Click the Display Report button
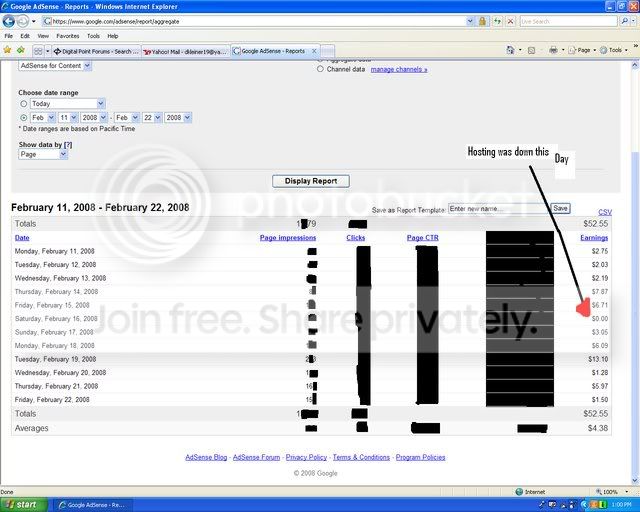 point(311,181)
